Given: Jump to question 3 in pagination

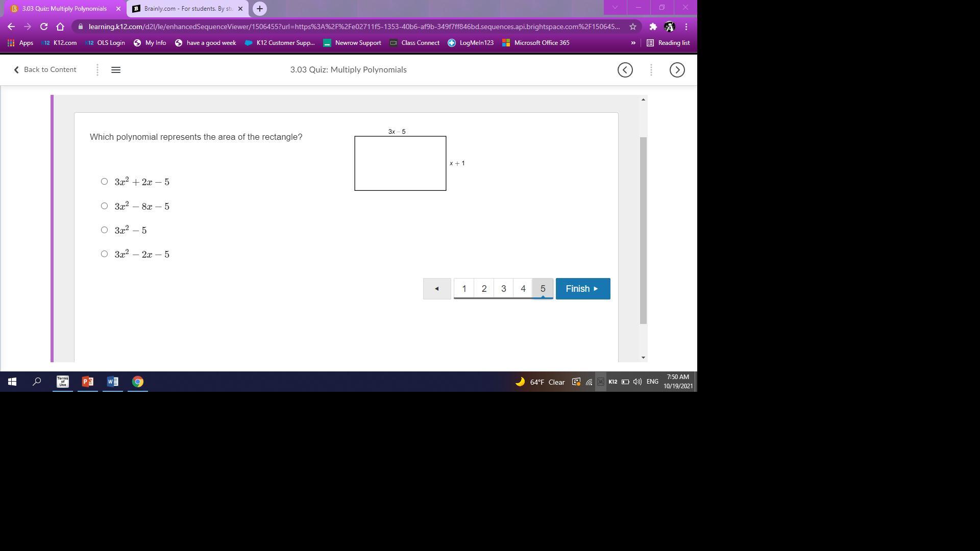Looking at the screenshot, I should 503,289.
